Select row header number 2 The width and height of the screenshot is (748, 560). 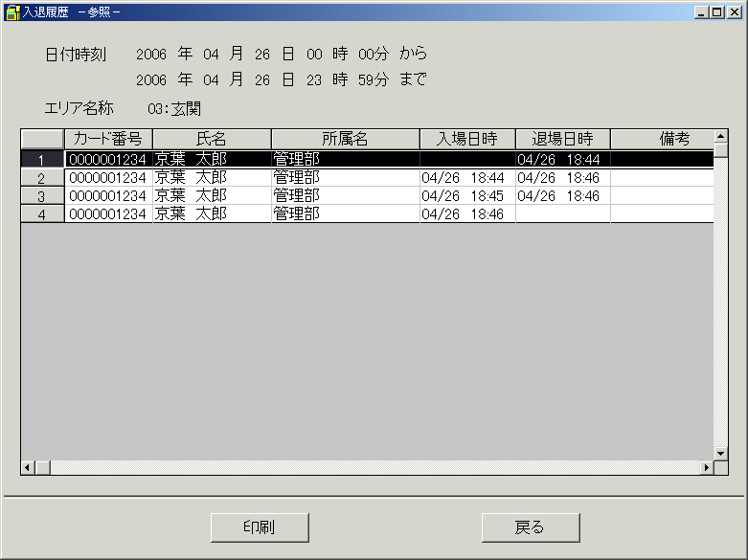pos(42,178)
